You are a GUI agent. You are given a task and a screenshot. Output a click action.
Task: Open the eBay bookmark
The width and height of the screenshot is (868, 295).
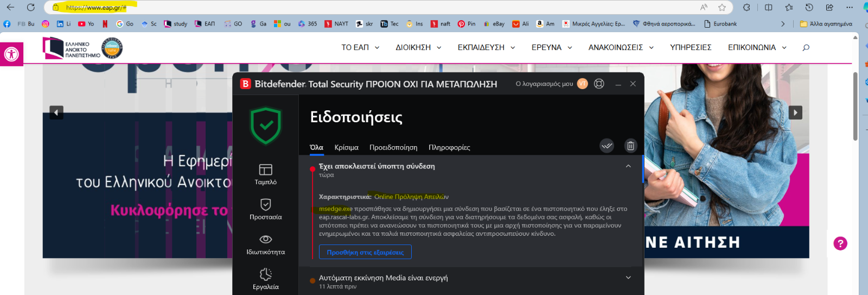click(x=494, y=24)
